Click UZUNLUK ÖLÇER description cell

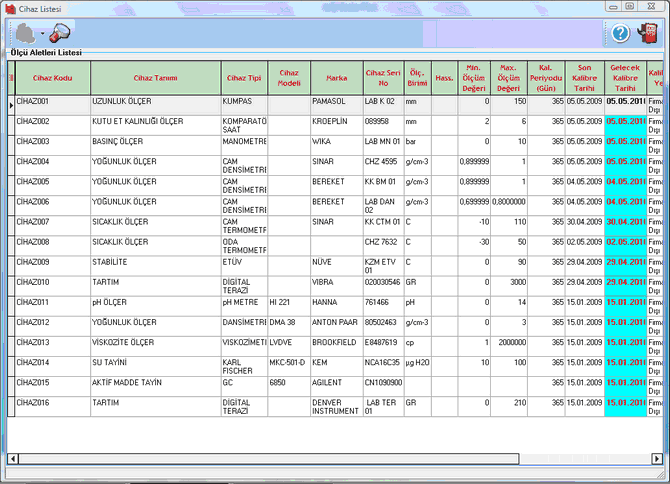click(x=156, y=105)
